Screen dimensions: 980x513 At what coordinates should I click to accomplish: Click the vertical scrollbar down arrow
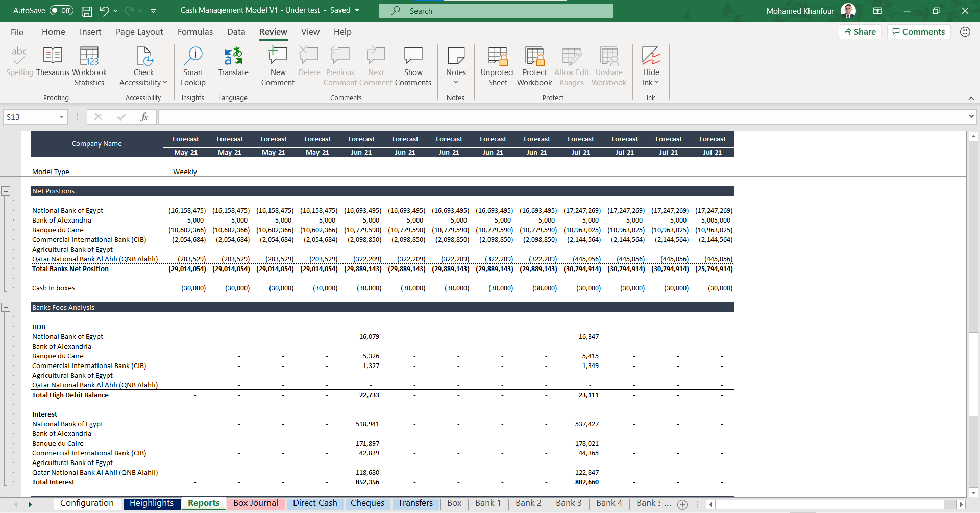tap(973, 493)
